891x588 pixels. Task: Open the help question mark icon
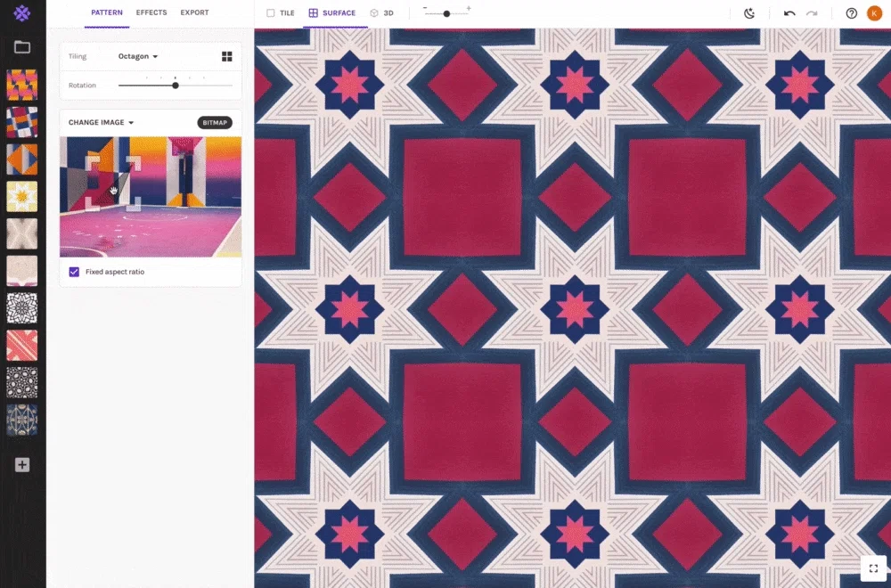click(x=851, y=13)
